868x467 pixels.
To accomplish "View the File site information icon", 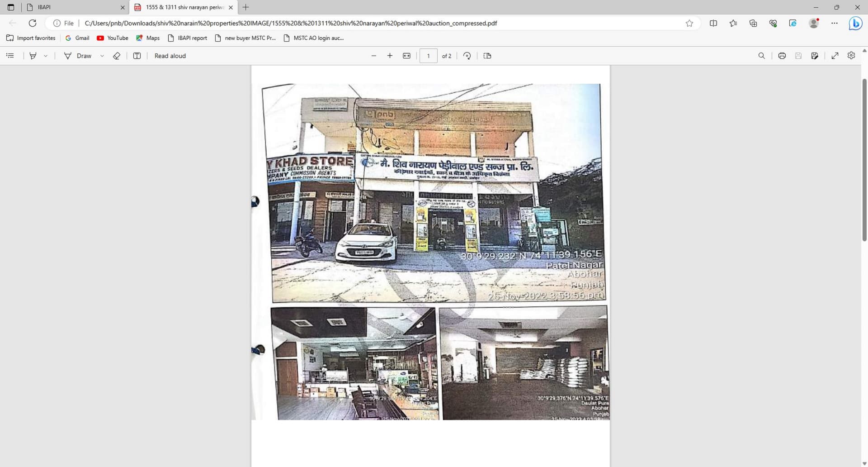I will click(63, 23).
